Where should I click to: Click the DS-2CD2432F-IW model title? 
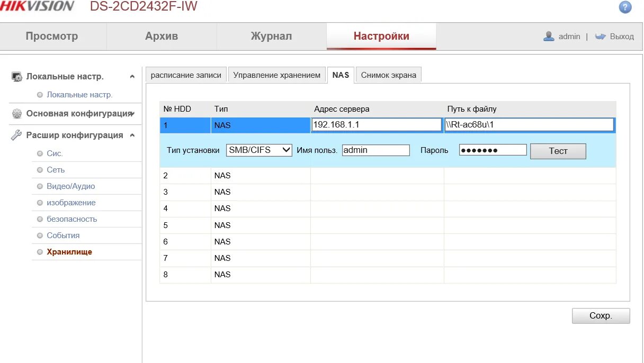point(144,7)
